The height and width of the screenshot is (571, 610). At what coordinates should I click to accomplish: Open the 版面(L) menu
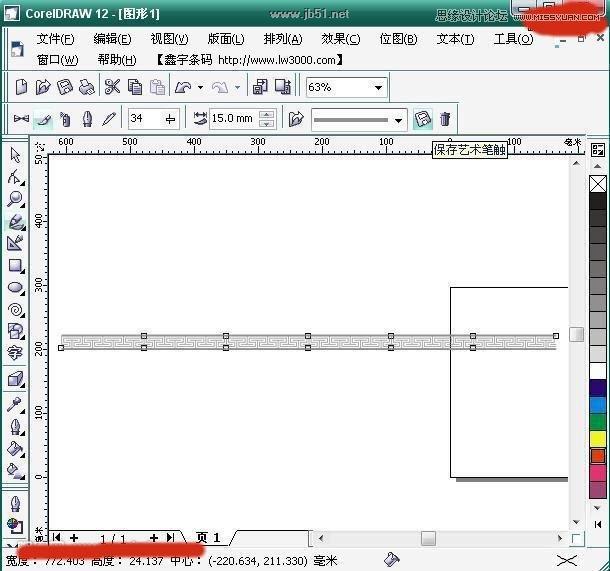tap(226, 39)
